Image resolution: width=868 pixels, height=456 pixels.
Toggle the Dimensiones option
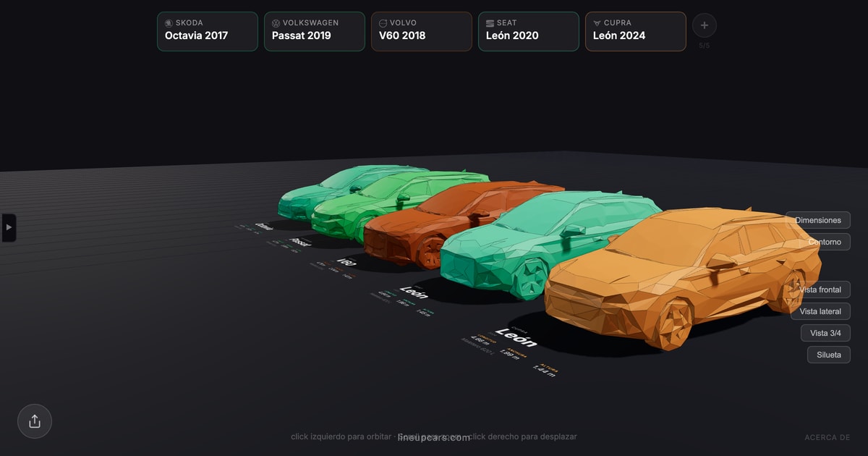point(818,220)
